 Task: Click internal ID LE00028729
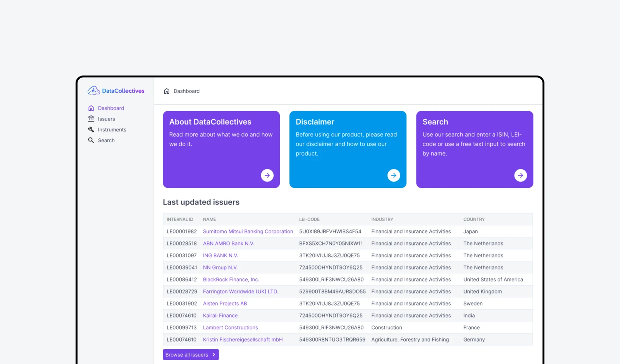(x=182, y=291)
